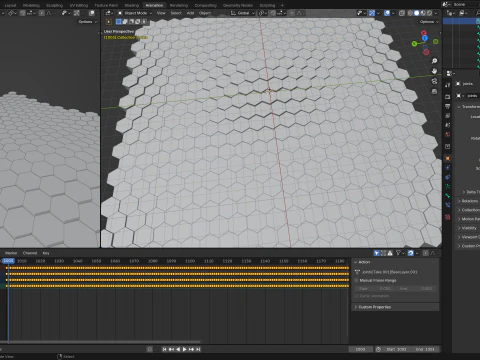Open the Add menu in viewport
The height and width of the screenshot is (360, 480).
coord(190,13)
